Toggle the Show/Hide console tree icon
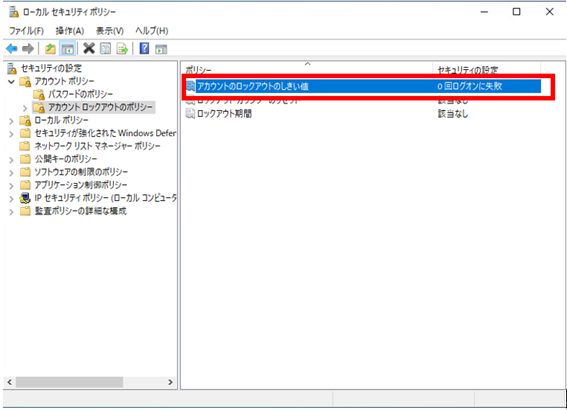The image size is (567, 410). click(x=68, y=48)
